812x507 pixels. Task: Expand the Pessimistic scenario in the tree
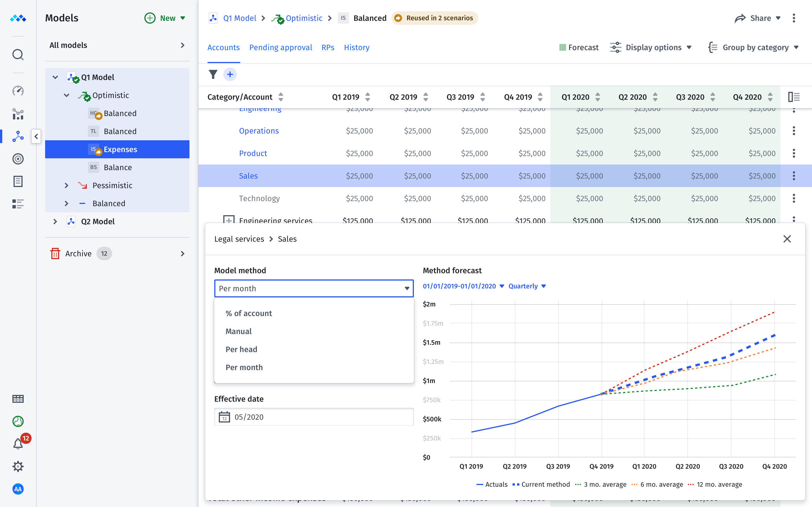[x=67, y=185]
